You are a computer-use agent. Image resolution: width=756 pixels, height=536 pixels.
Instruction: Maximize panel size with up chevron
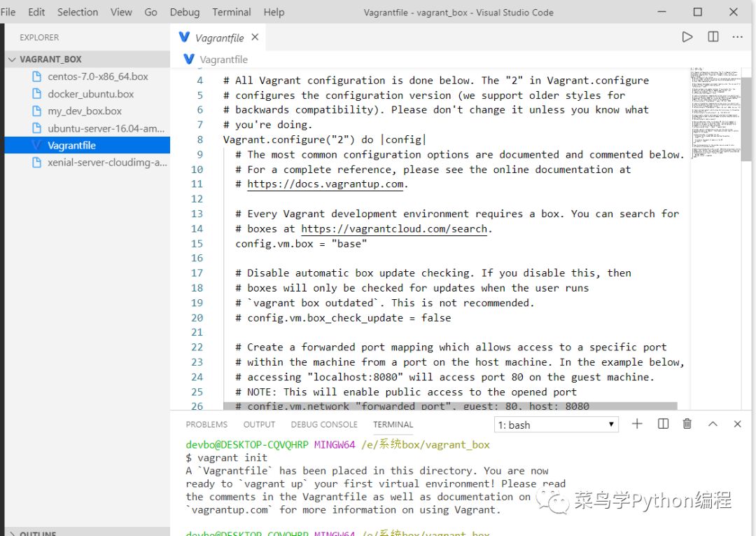[x=713, y=424]
